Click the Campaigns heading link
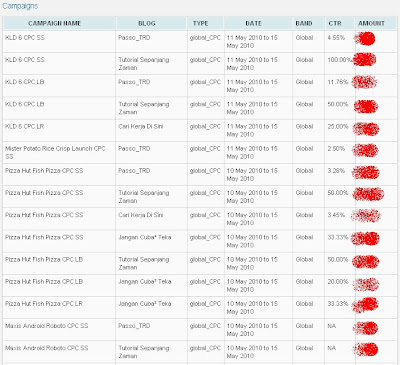Image resolution: width=400 pixels, height=365 pixels. click(x=20, y=6)
